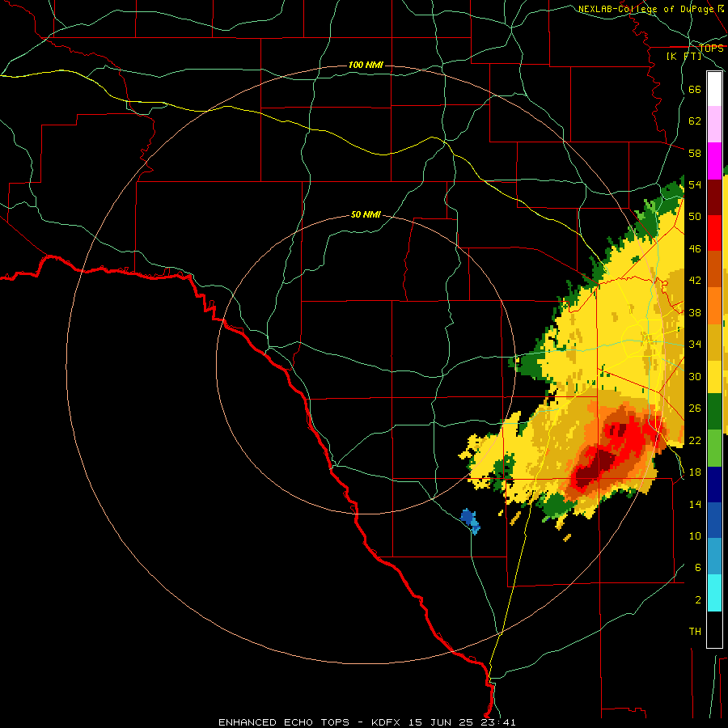Click the yellow legend swatch
Image resolution: width=728 pixels, height=728 pixels.
714,377
